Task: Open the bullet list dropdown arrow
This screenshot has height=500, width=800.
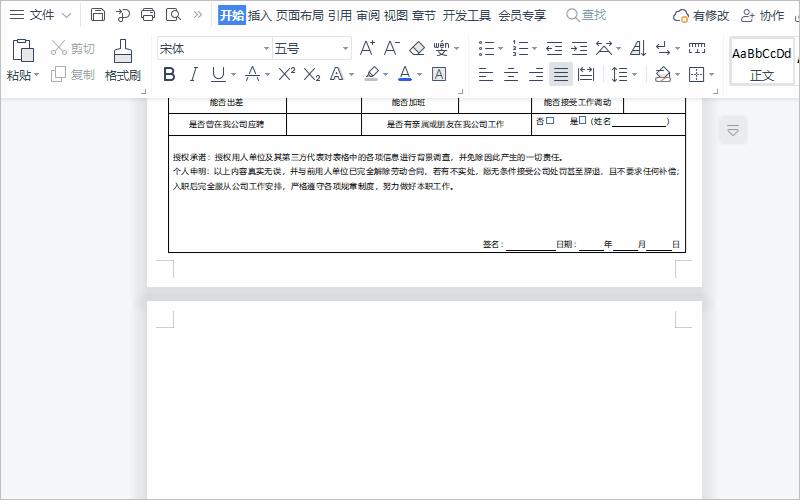Action: [501, 48]
